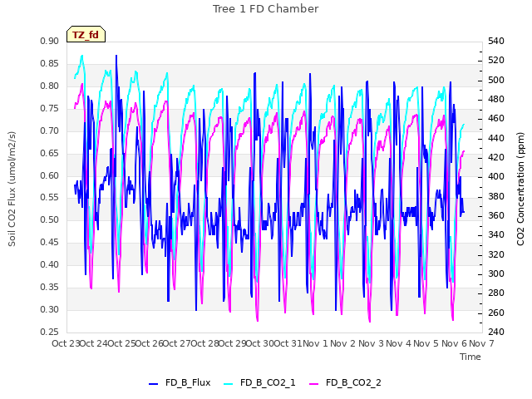Click the 300 right-axis tick value

tap(496, 273)
